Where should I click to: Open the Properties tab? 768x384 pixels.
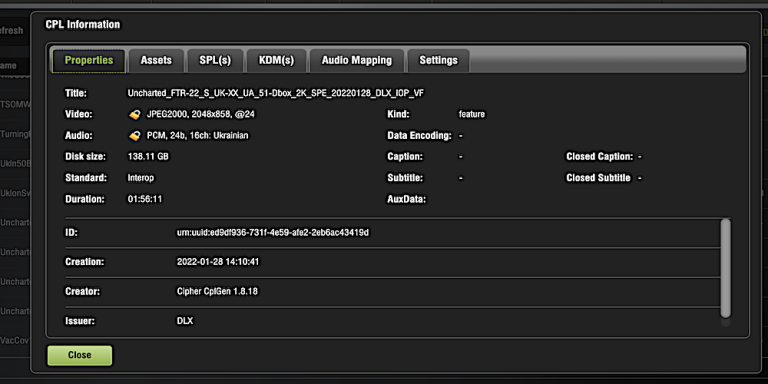pos(89,61)
